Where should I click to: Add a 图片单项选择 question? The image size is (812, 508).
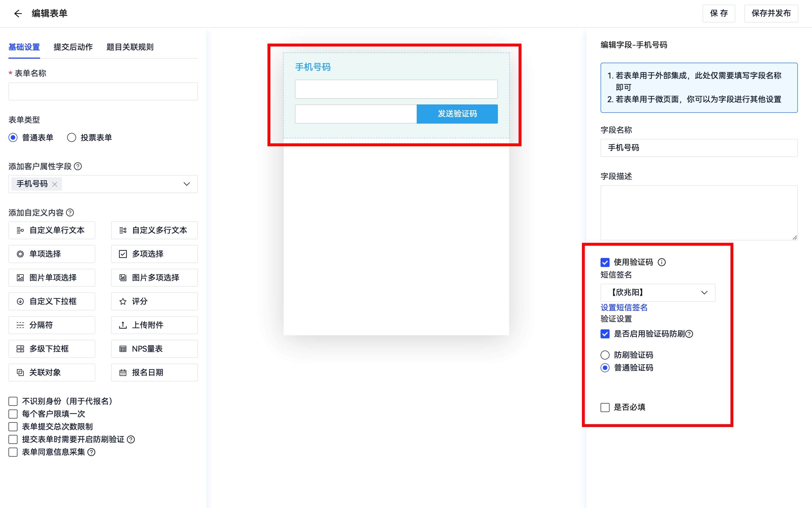click(52, 277)
